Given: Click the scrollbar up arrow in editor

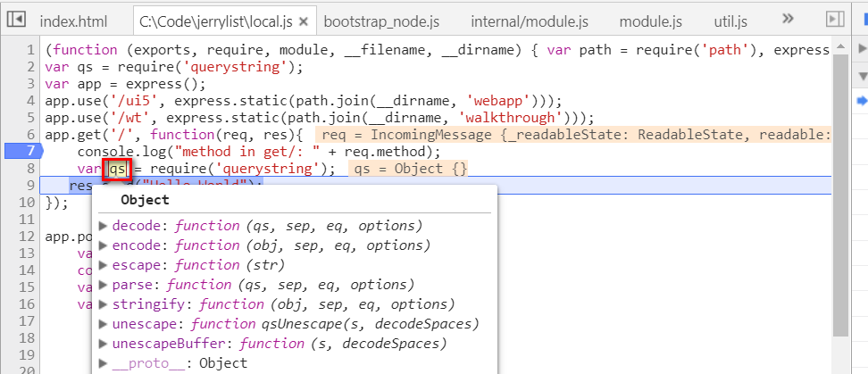Looking at the screenshot, I should (840, 46).
